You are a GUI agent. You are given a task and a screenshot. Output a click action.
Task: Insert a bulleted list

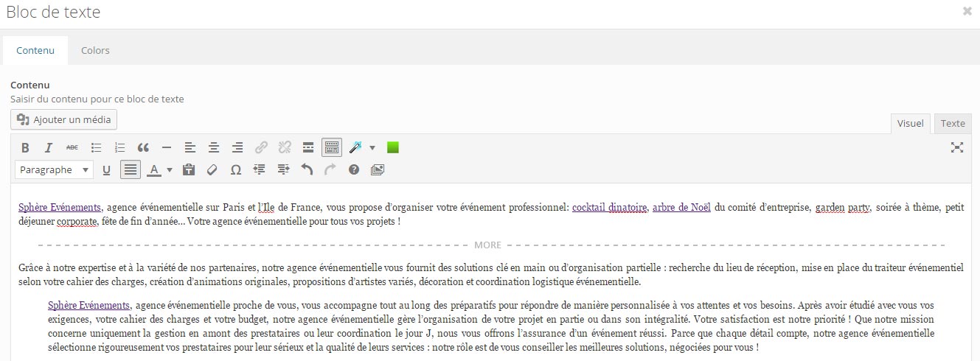pyautogui.click(x=96, y=148)
